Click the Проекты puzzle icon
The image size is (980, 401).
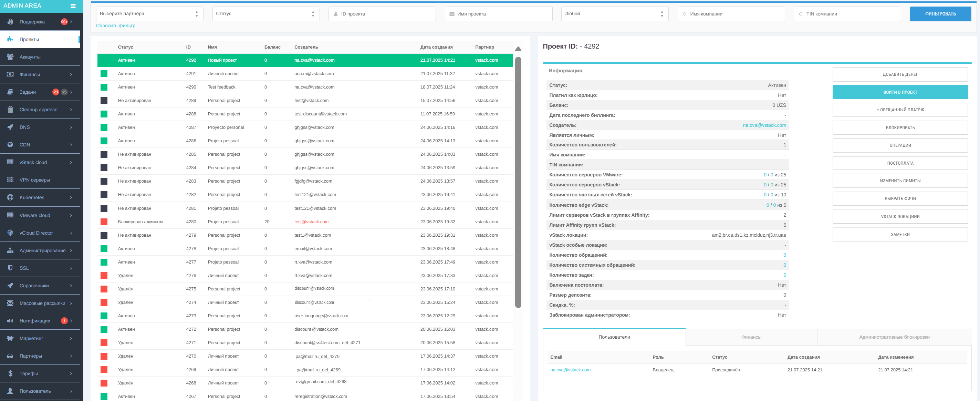click(x=10, y=39)
